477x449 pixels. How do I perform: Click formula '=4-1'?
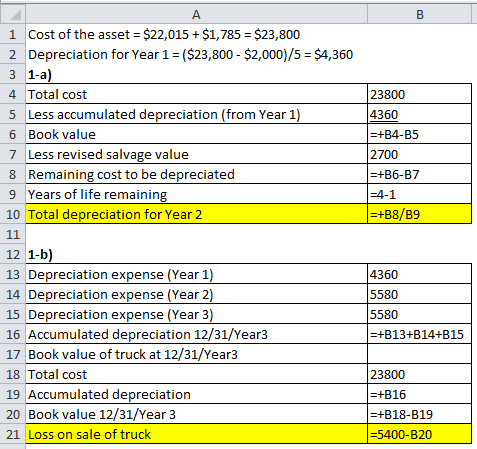(x=420, y=194)
